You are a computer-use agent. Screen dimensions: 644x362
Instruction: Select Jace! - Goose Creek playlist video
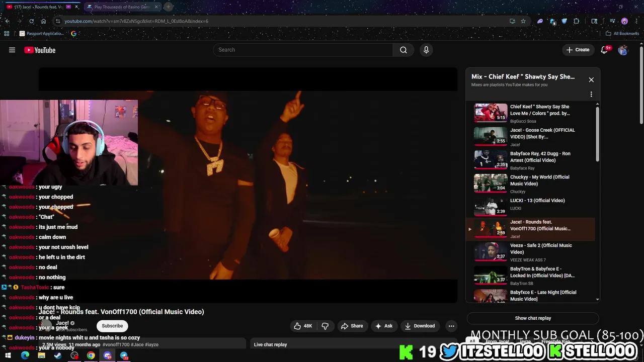[x=531, y=137]
